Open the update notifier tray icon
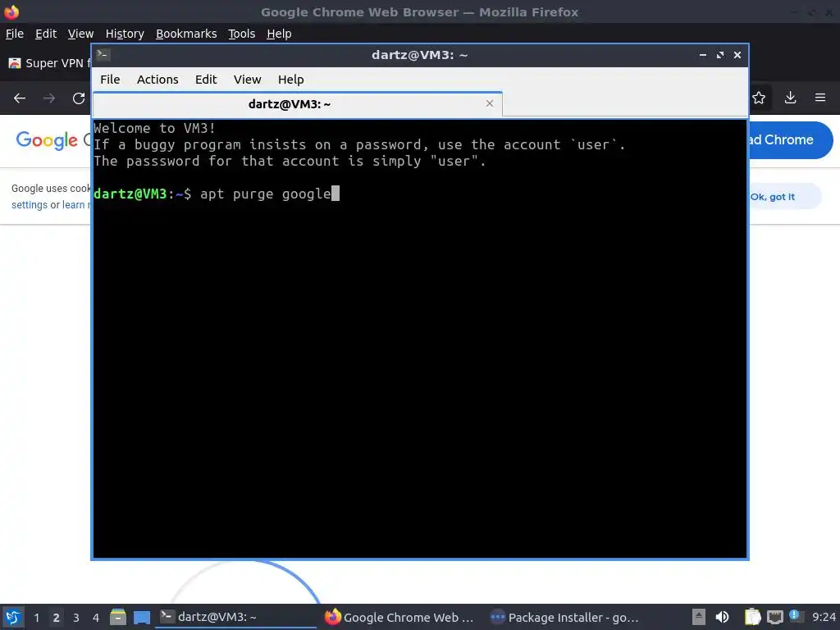Image resolution: width=840 pixels, height=630 pixels. (x=795, y=616)
